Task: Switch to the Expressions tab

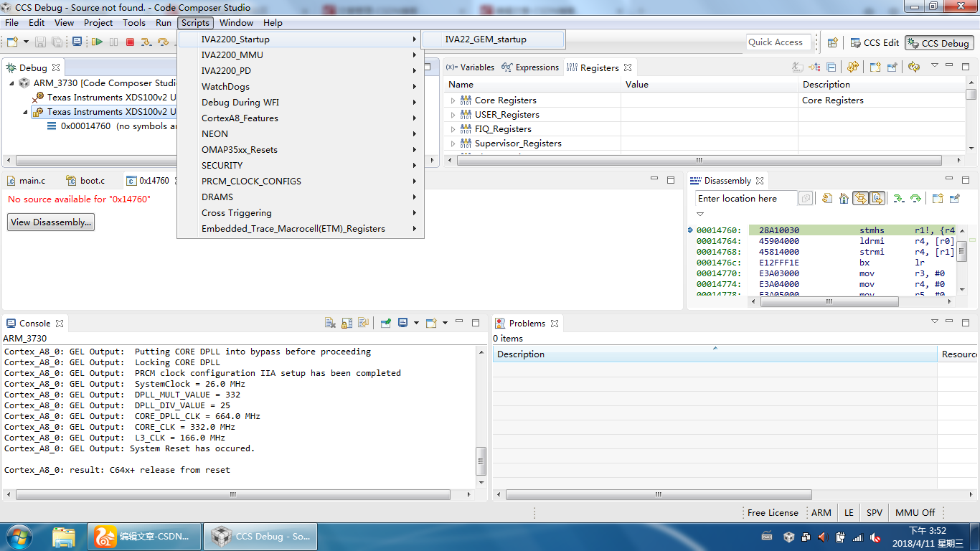Action: tap(530, 67)
